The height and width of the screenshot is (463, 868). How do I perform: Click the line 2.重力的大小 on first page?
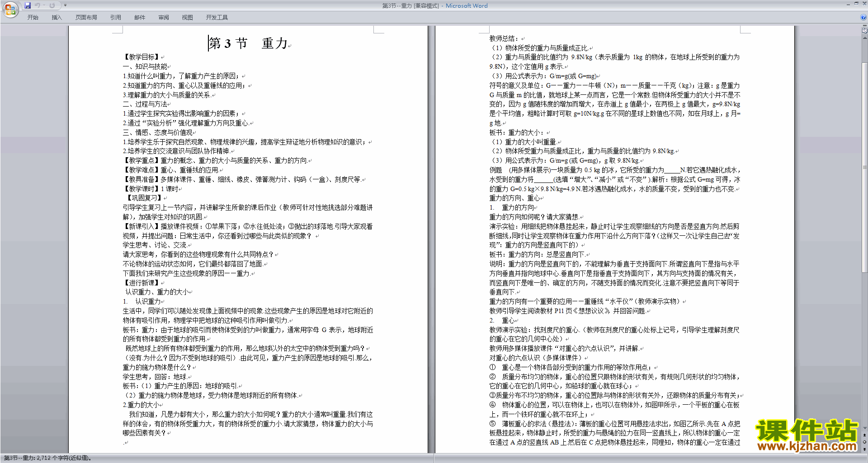(141, 405)
